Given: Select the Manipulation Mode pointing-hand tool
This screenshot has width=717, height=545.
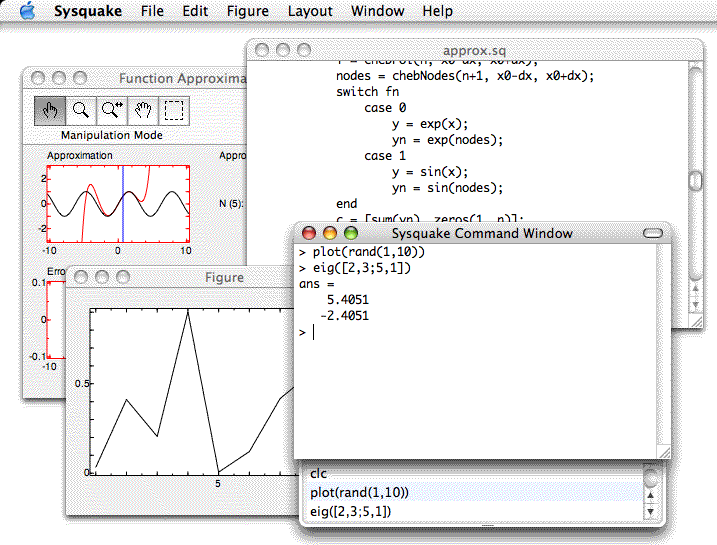Looking at the screenshot, I should [50, 111].
